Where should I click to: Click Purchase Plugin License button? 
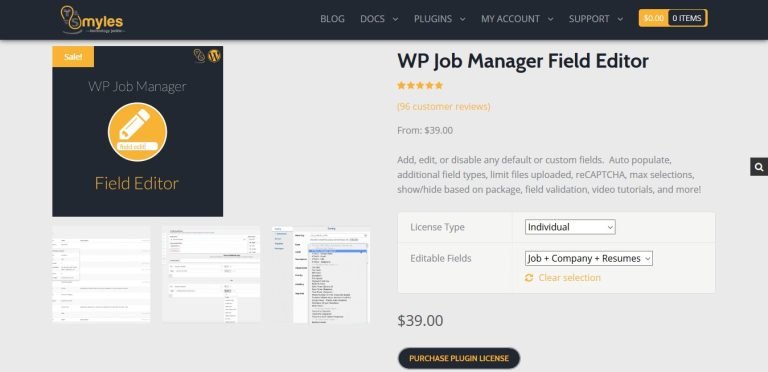[x=459, y=358]
